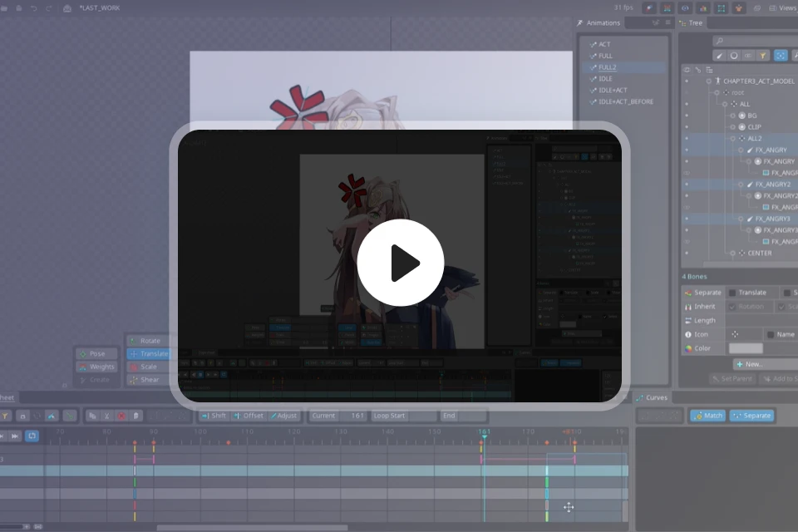The image size is (798, 532).
Task: Expand the CLIP slot node
Action: (x=733, y=127)
